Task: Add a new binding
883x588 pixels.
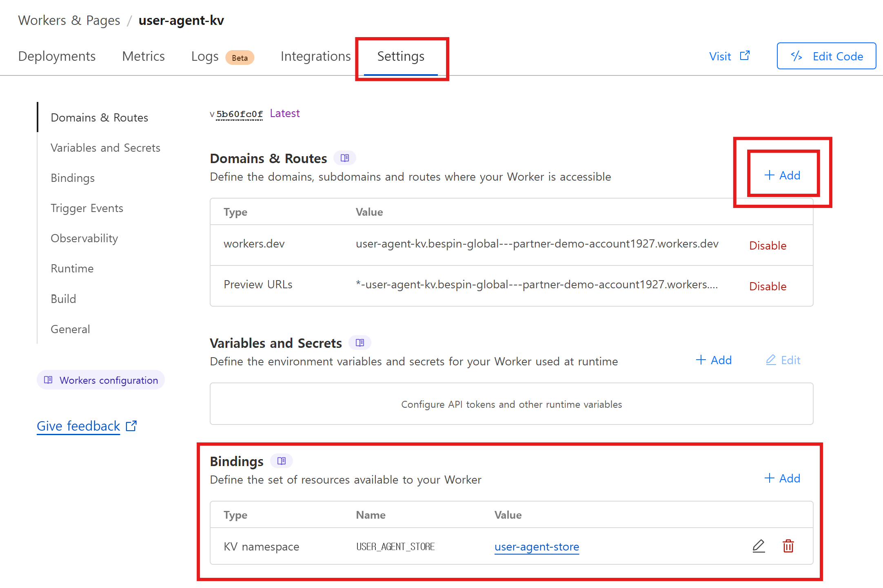Action: [782, 478]
